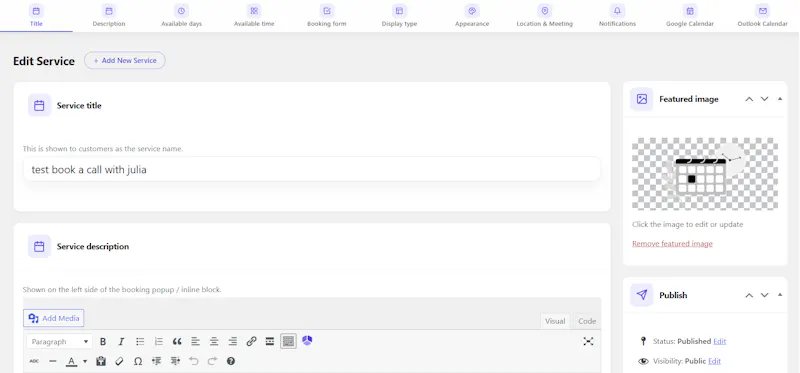The image size is (800, 373).
Task: Click the Paste as text icon
Action: click(x=101, y=361)
